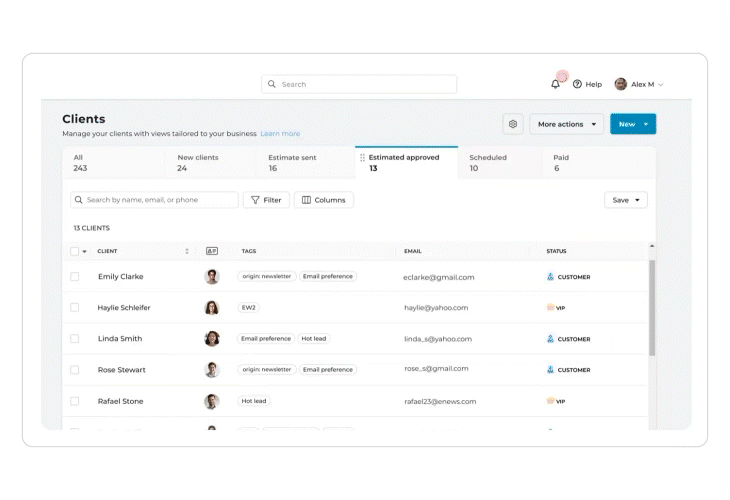Expand the More actions dropdown

(567, 124)
